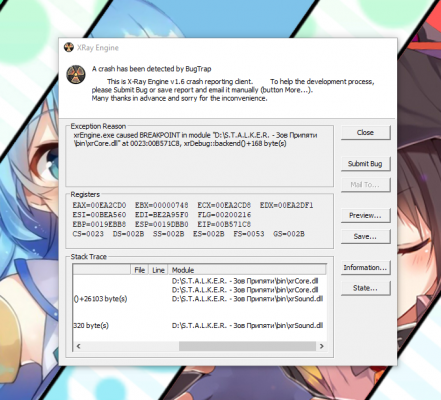Click the horizontal scrollbar thumb
The height and width of the screenshot is (400, 441).
pyautogui.click(x=247, y=346)
